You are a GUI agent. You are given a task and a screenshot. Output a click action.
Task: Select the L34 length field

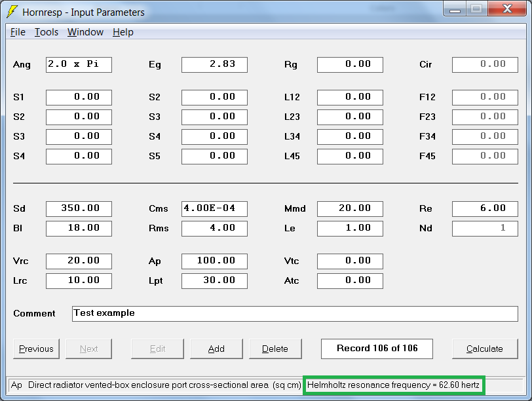click(350, 137)
